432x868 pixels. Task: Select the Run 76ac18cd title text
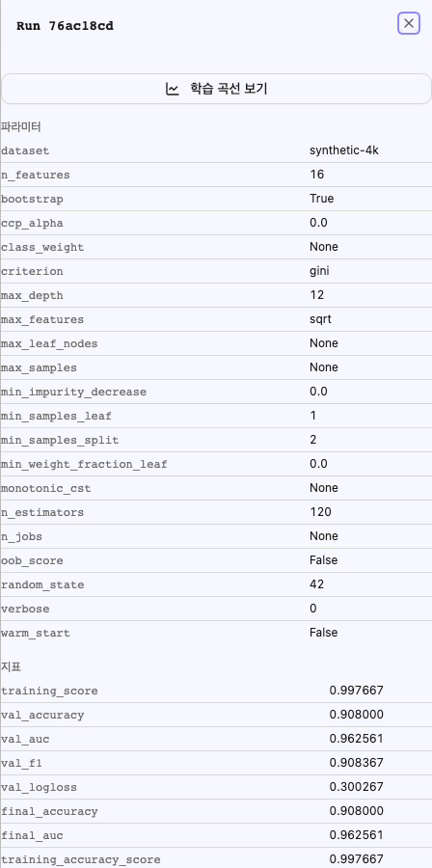[x=66, y=26]
